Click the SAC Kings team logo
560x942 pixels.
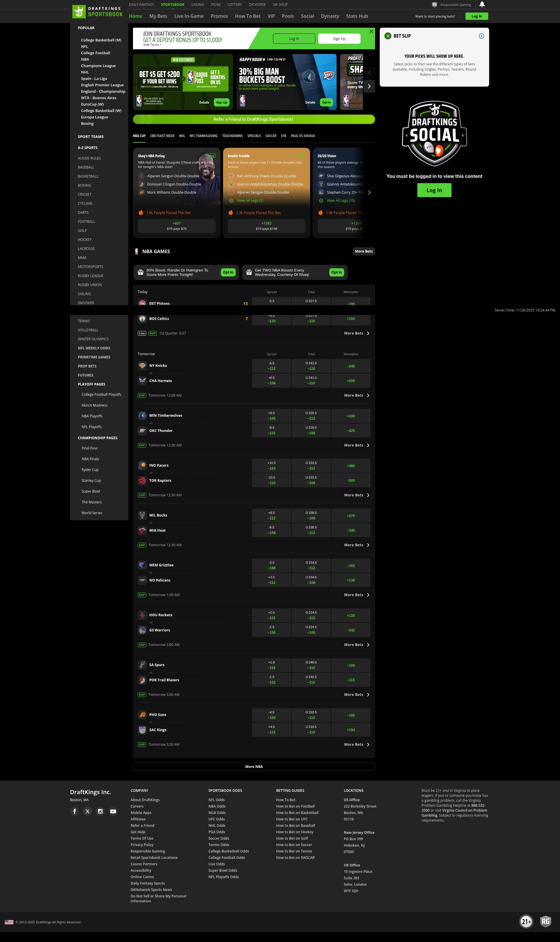[x=142, y=730]
